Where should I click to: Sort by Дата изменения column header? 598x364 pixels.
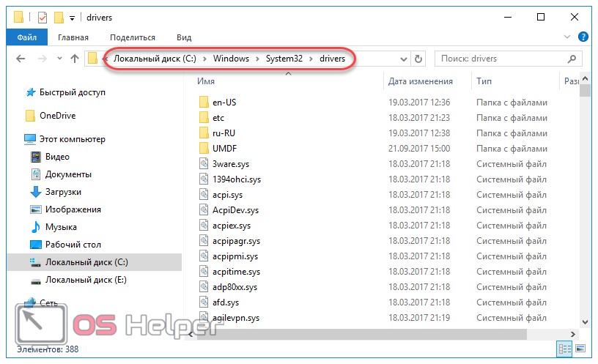420,81
